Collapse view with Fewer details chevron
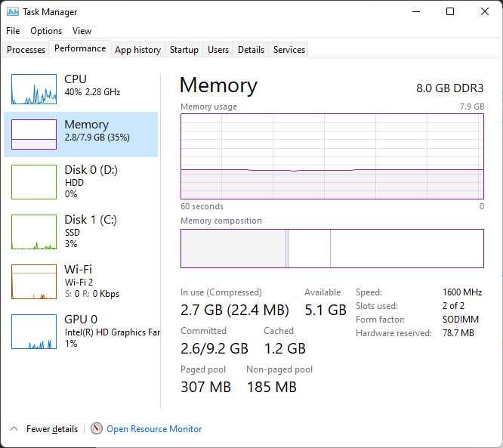This screenshot has height=448, width=503. 13,428
